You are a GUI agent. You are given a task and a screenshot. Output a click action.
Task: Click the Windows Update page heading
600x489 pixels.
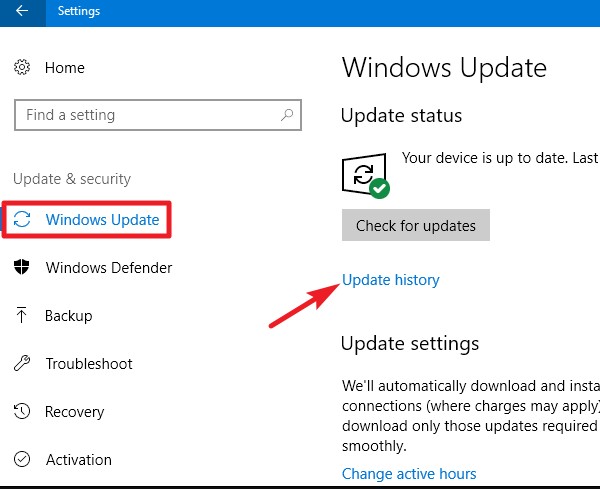444,68
